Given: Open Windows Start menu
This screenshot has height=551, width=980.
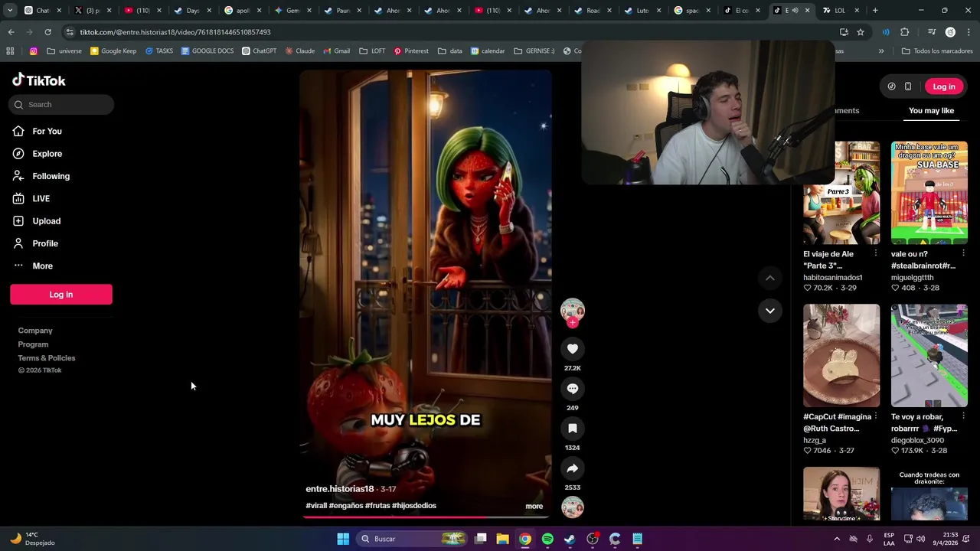Looking at the screenshot, I should pyautogui.click(x=343, y=539).
